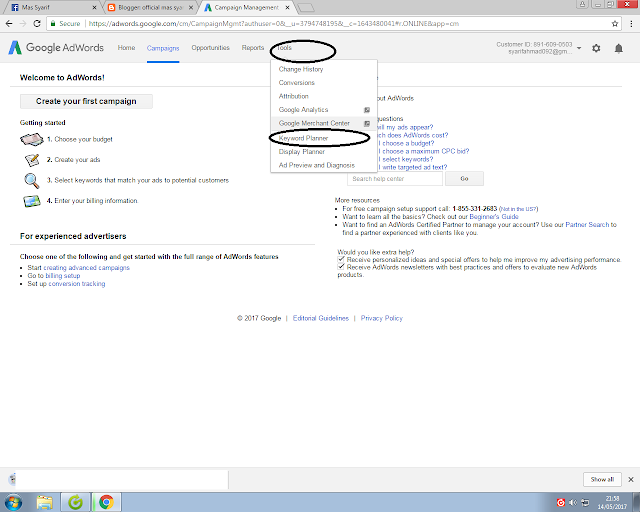Viewport: 640px width, 512px height.
Task: Open the Beginner's Guide link
Action: [x=494, y=217]
